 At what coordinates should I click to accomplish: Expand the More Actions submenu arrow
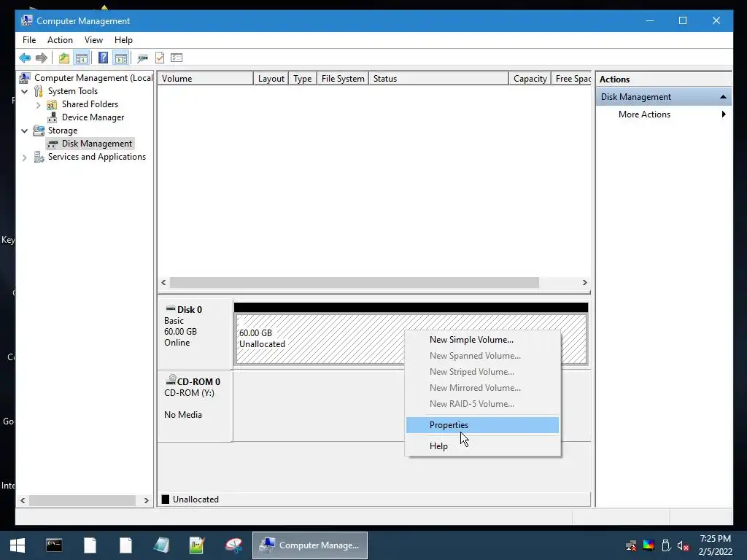[724, 114]
